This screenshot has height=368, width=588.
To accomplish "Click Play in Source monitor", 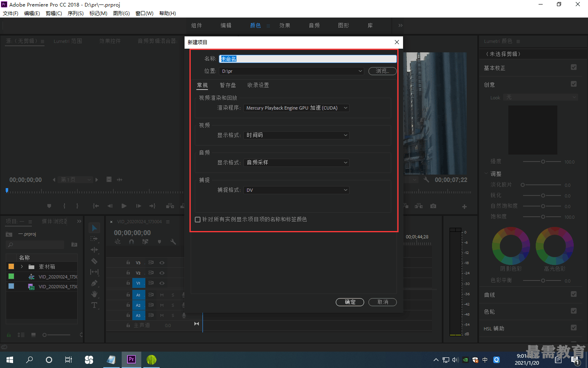I will point(124,206).
